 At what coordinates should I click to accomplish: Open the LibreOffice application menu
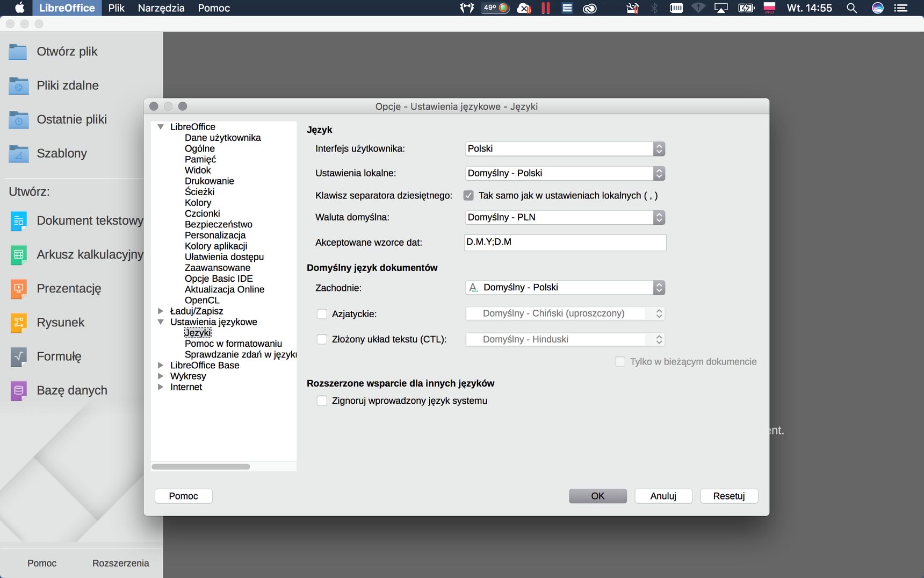pyautogui.click(x=67, y=8)
